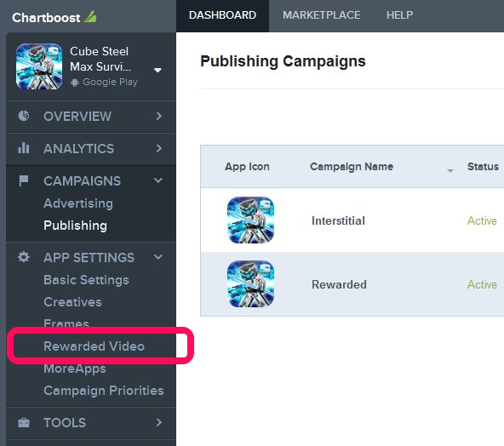Sort by Campaign Name column arrow
Screen dimensions: 504x446
(x=450, y=170)
